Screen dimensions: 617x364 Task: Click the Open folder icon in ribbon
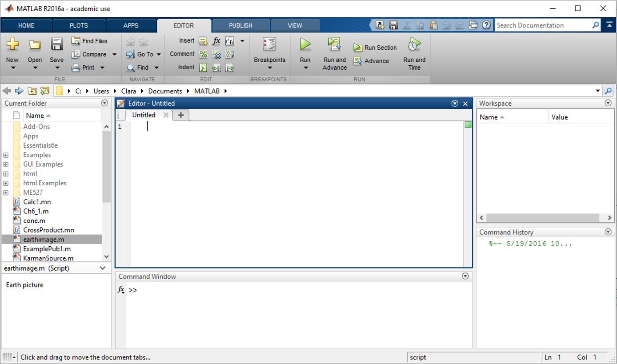35,44
